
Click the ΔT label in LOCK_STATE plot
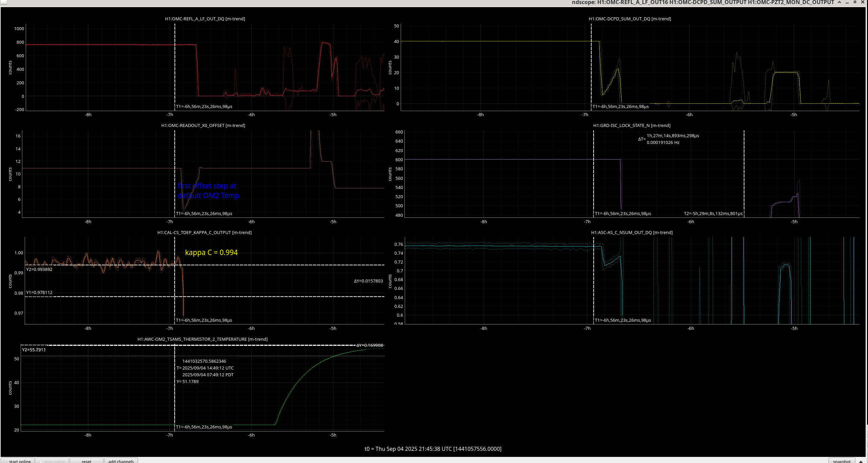(x=642, y=139)
